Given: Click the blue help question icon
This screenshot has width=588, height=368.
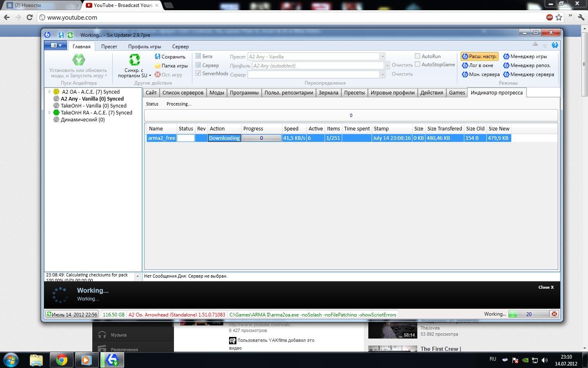Looking at the screenshot, I should tap(555, 45).
